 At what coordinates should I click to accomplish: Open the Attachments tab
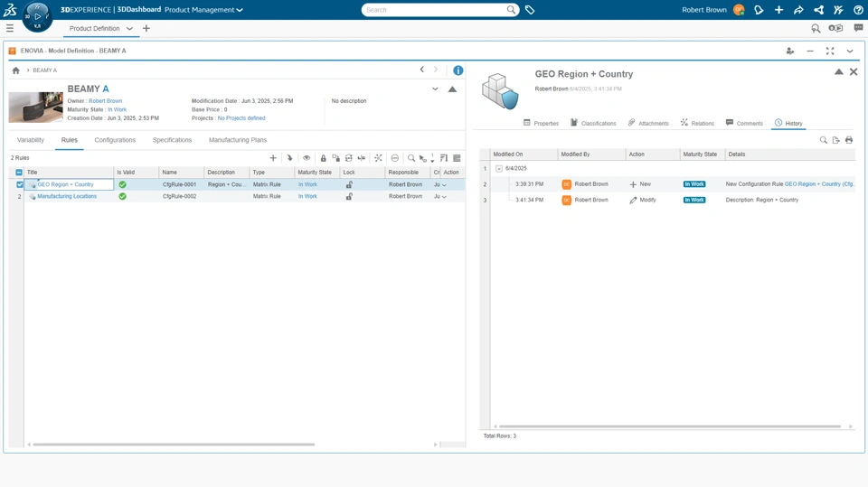pos(648,123)
